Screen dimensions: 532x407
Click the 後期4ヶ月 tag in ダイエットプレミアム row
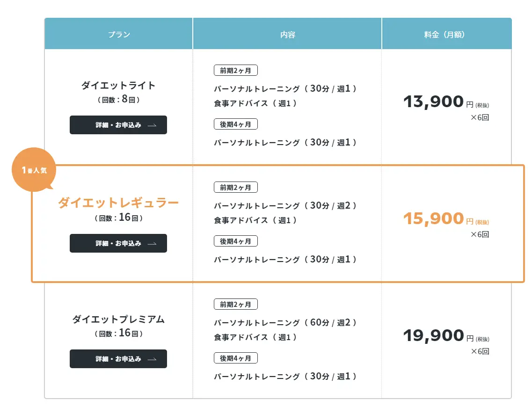[236, 358]
